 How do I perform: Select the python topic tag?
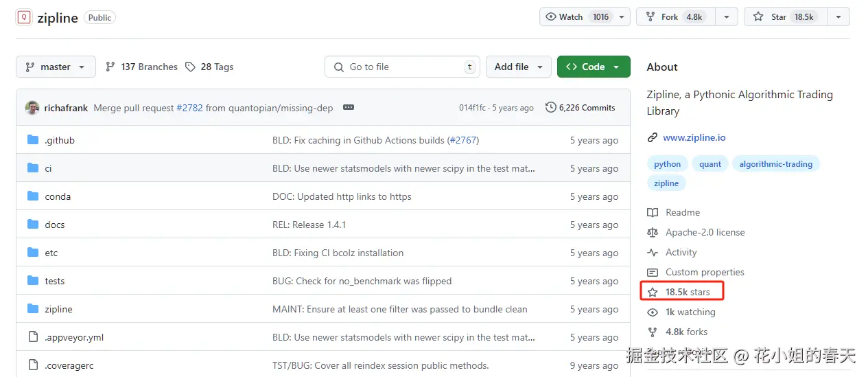point(668,164)
